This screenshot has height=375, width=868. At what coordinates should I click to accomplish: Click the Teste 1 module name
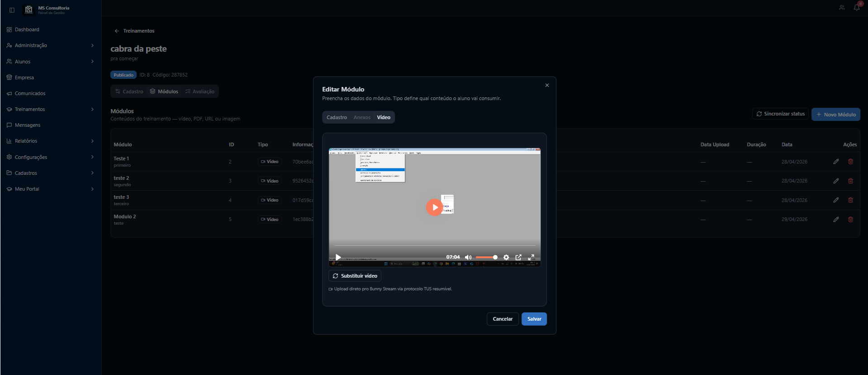(121, 159)
